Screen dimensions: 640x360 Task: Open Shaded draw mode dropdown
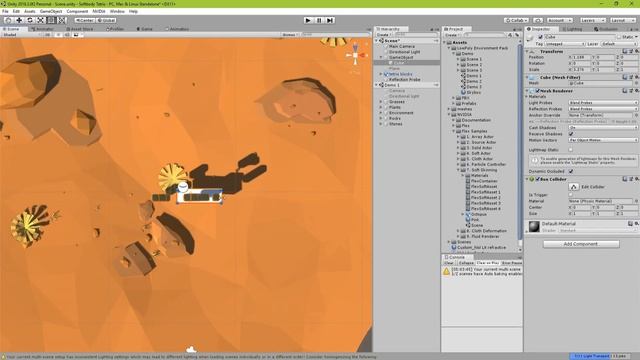(21, 35)
